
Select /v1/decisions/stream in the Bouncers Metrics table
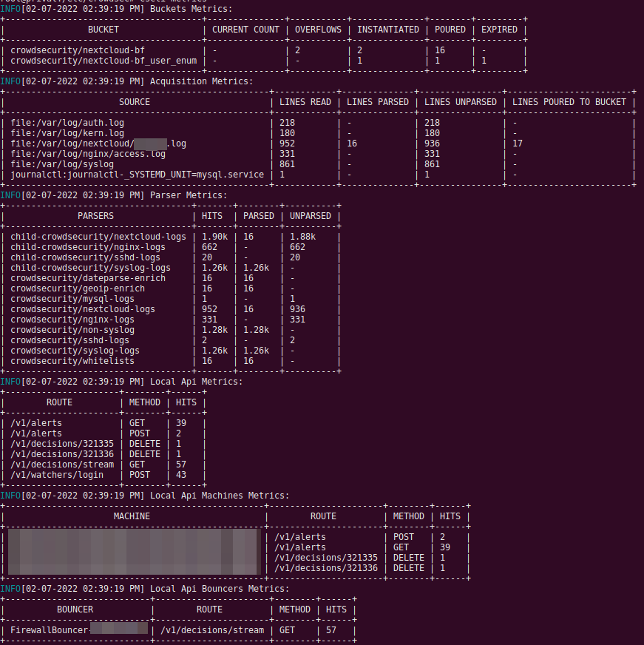212,630
